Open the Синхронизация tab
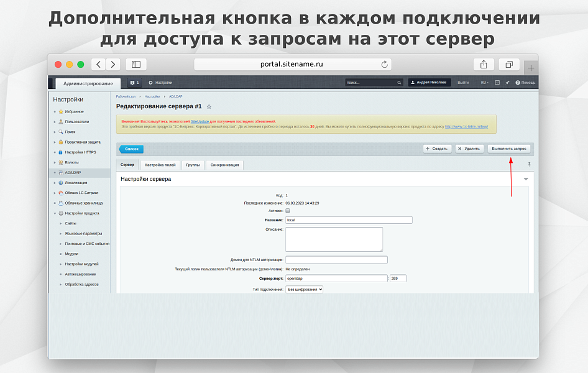Image resolution: width=588 pixels, height=373 pixels. pos(224,165)
